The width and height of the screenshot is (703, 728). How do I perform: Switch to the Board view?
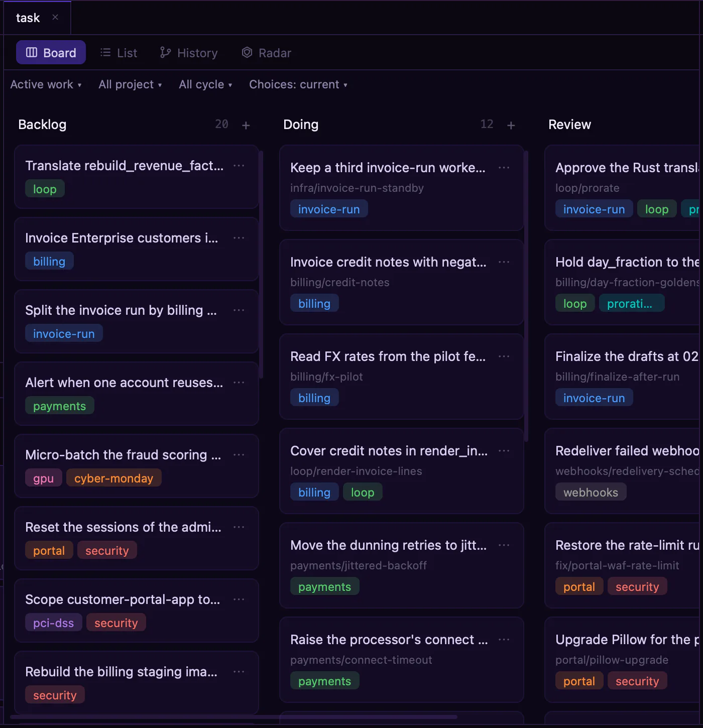[51, 53]
